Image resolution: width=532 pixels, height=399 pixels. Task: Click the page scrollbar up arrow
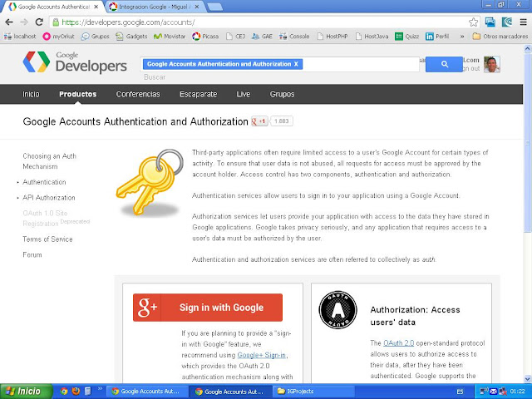(528, 49)
